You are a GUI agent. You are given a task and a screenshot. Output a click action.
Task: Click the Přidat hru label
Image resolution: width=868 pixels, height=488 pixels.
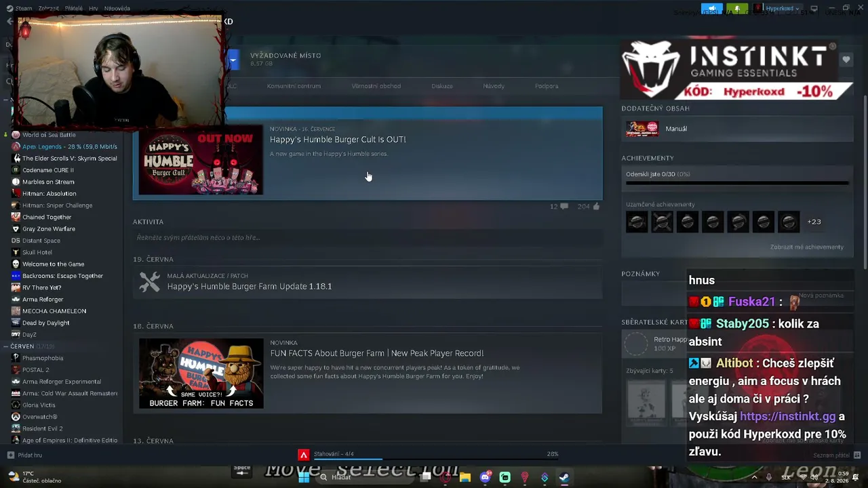pyautogui.click(x=30, y=455)
